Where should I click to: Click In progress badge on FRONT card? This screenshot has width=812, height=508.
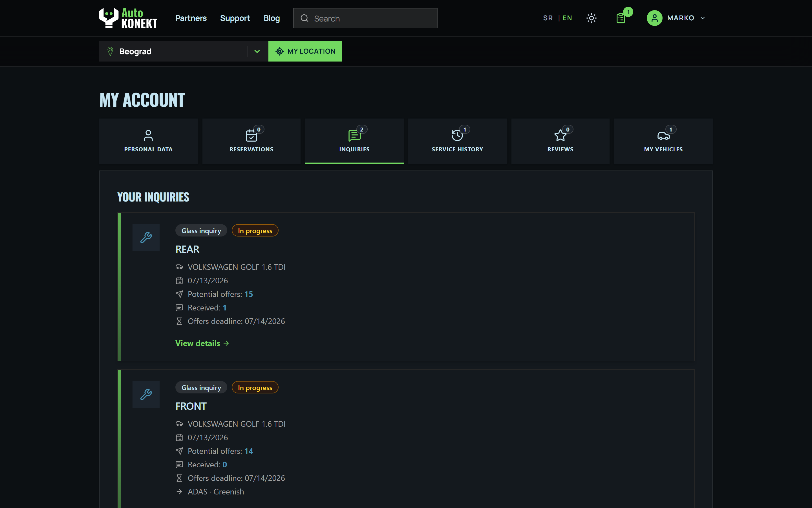coord(255,387)
